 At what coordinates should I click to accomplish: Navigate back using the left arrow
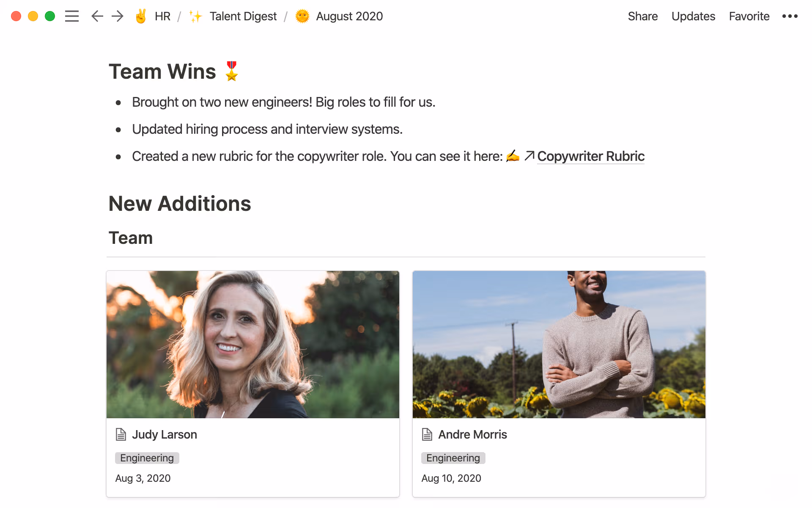(x=97, y=16)
